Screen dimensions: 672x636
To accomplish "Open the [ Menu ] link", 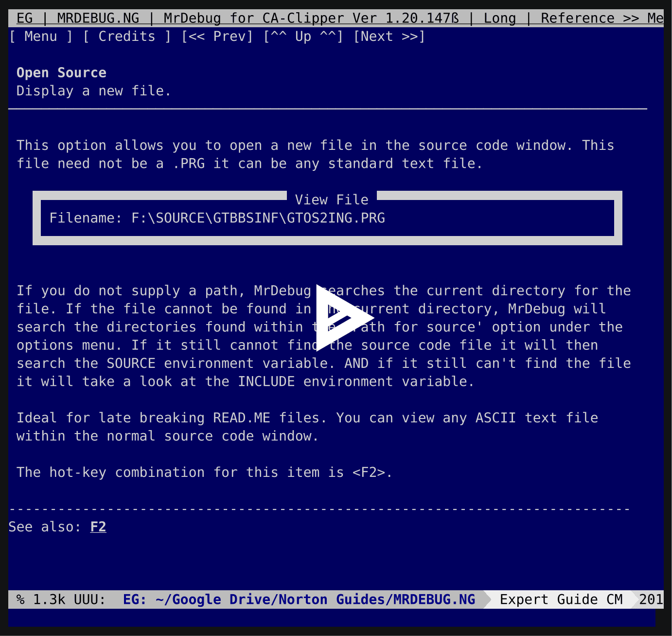I will tap(41, 36).
